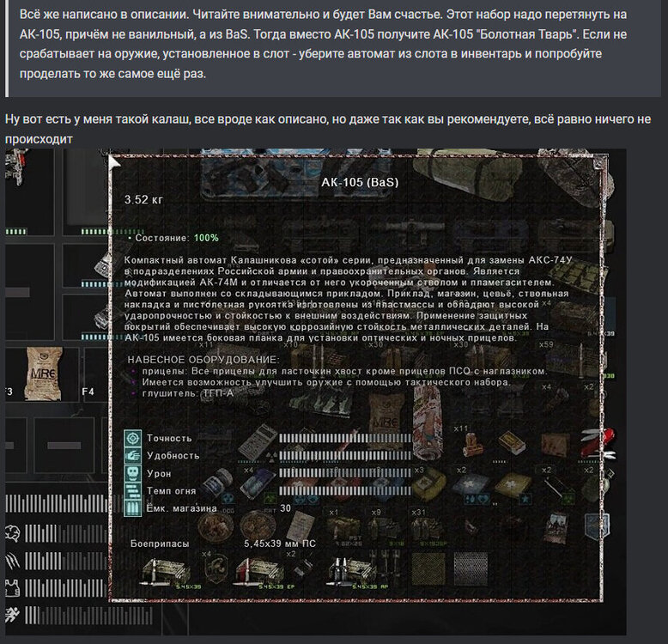Click the claw marks protection stat icon
The image size is (668, 644).
point(13,561)
